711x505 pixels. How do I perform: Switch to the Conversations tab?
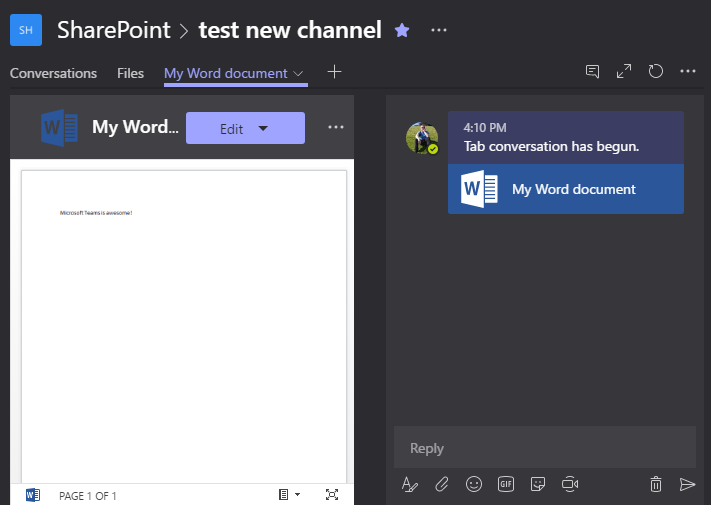coord(54,73)
